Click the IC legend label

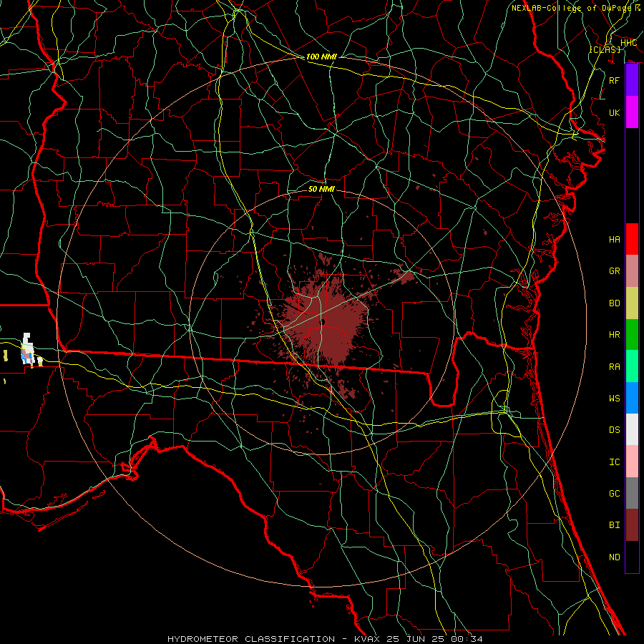click(x=615, y=462)
